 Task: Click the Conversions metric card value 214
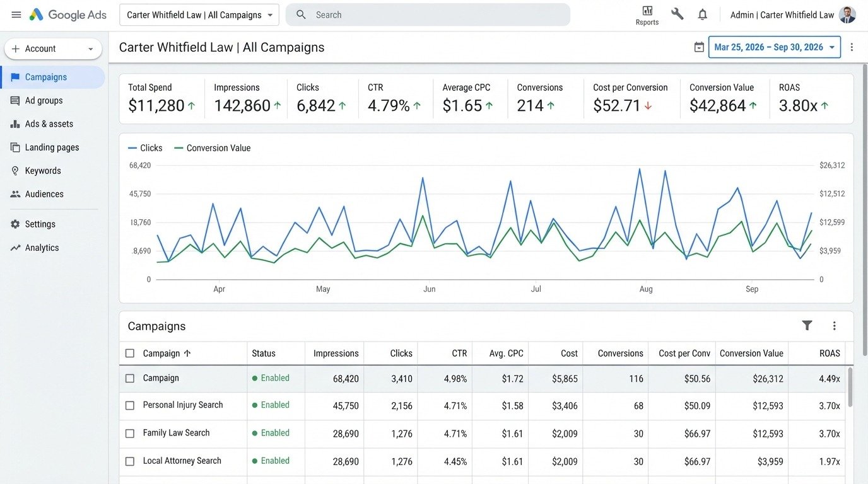(530, 105)
